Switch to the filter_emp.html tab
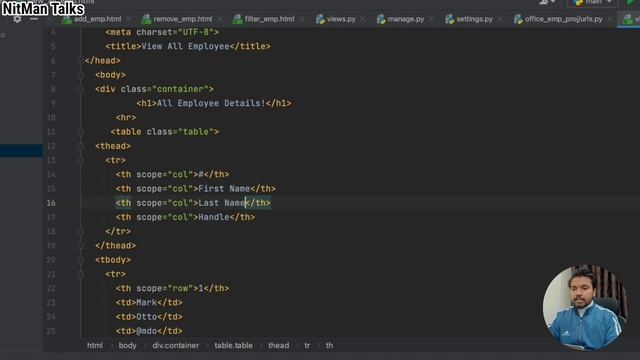 point(269,19)
